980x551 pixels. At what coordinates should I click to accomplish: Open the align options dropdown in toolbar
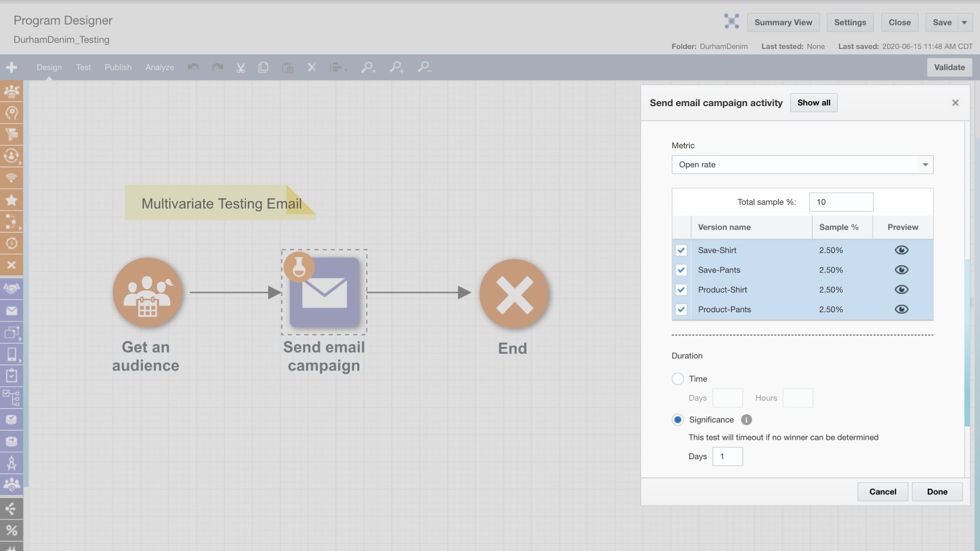(x=338, y=67)
